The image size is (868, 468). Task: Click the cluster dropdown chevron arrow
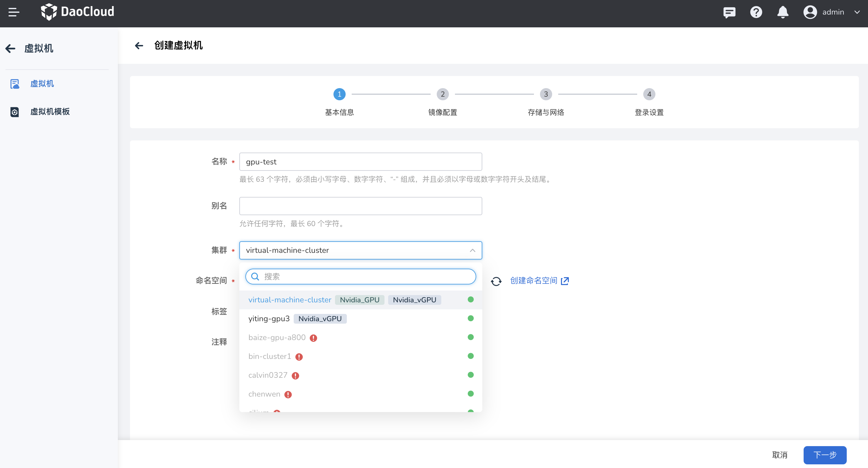472,250
